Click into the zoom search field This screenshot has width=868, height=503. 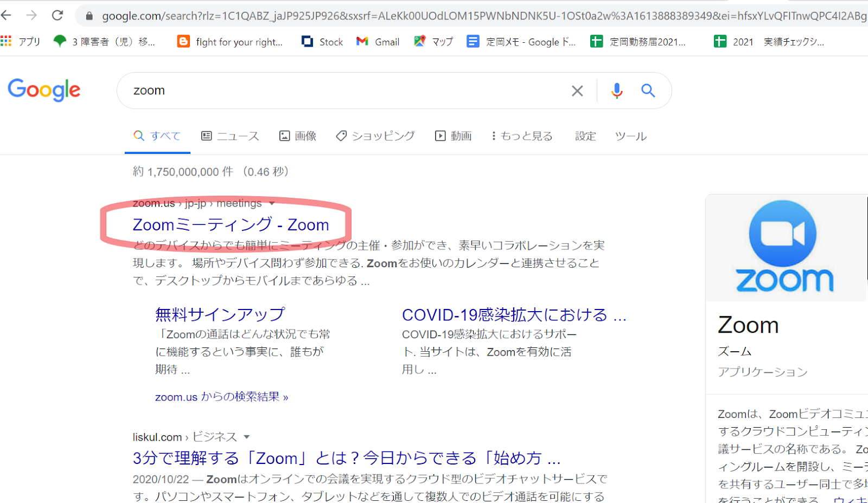(347, 91)
